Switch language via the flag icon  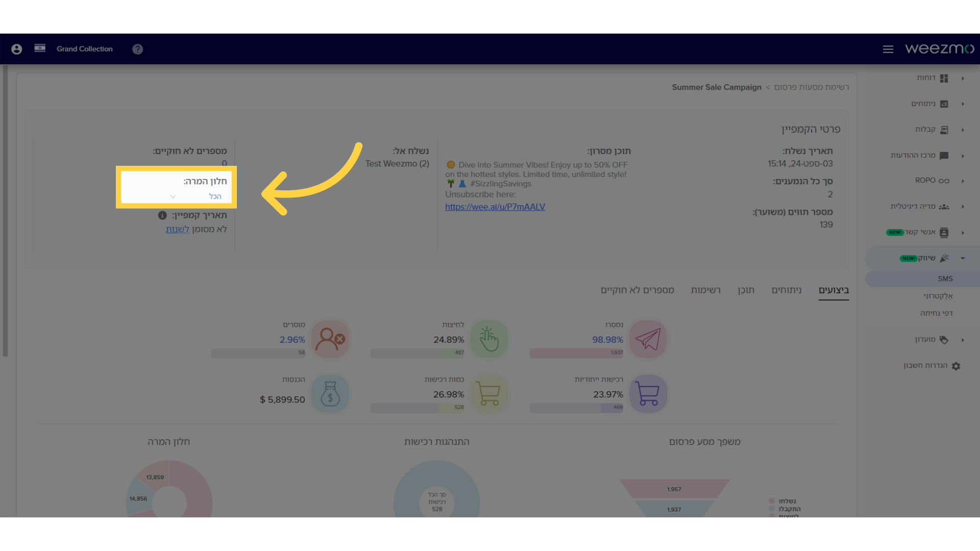coord(40,48)
